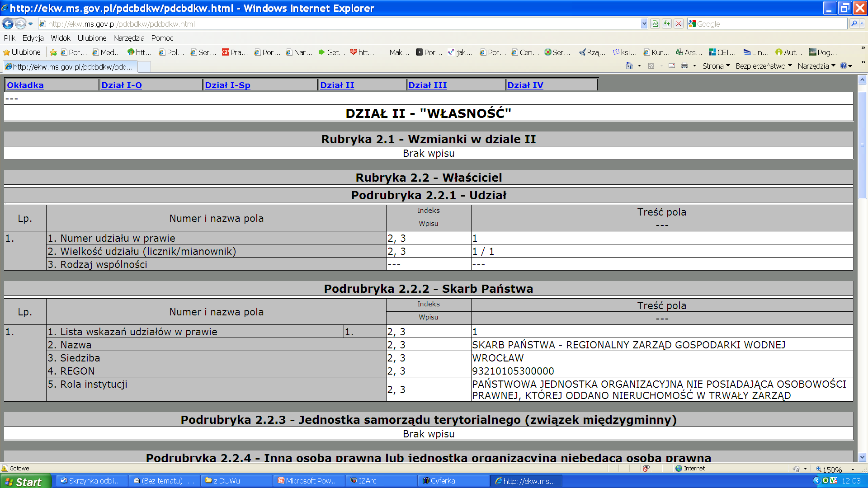Click the page vertical scrollbar thumb
Image resolution: width=868 pixels, height=488 pixels.
pos(862,145)
